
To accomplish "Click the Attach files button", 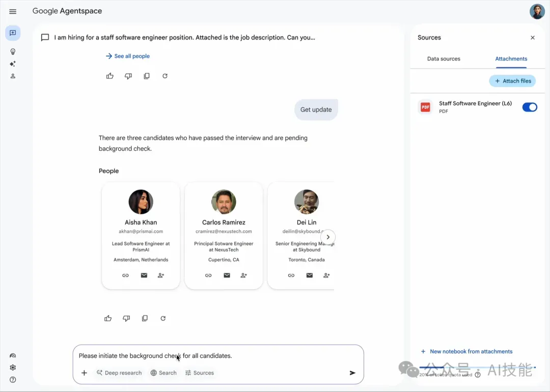I will tap(512, 81).
